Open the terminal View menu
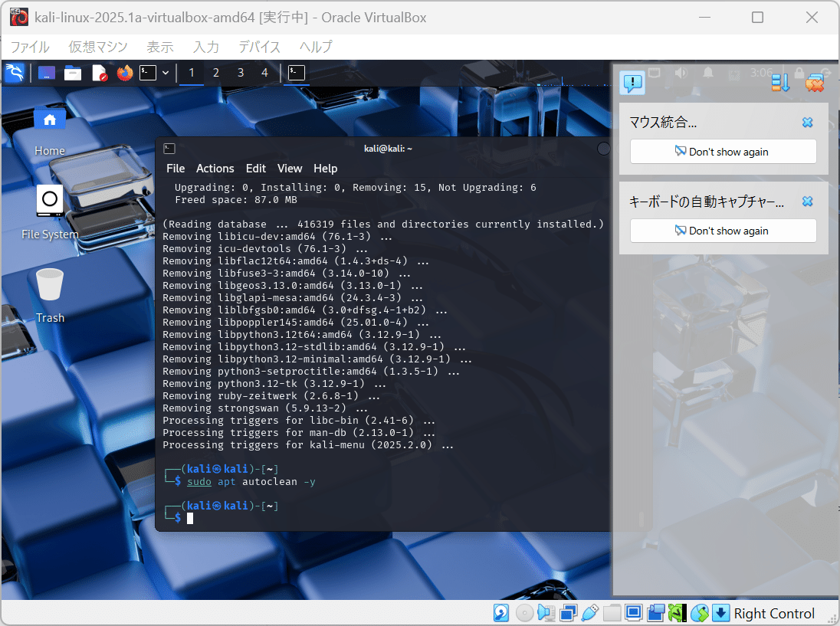Viewport: 840px width, 626px height. pos(290,169)
